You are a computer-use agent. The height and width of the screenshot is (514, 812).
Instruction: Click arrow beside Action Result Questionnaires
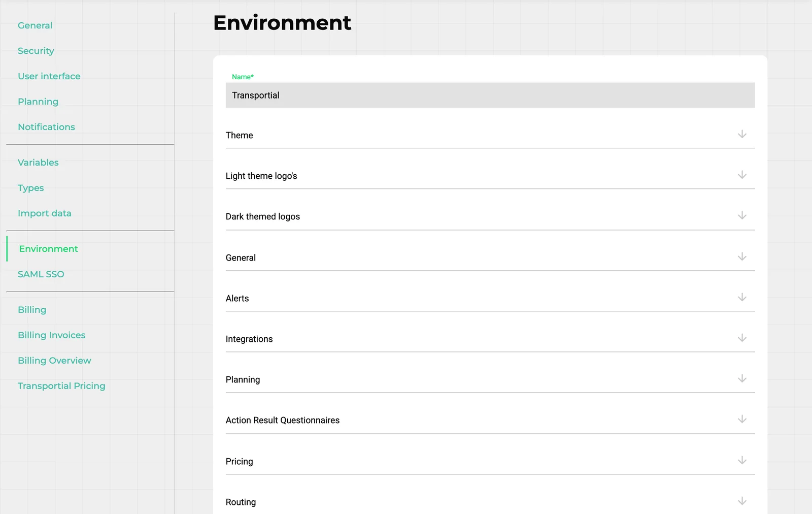tap(742, 419)
